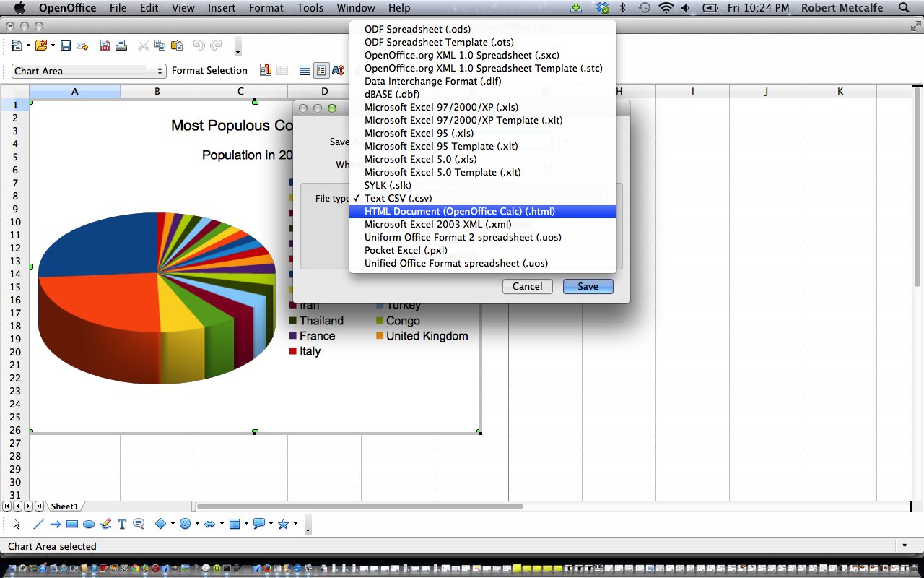Click the Cut scissors icon
924x578 pixels.
(x=144, y=46)
